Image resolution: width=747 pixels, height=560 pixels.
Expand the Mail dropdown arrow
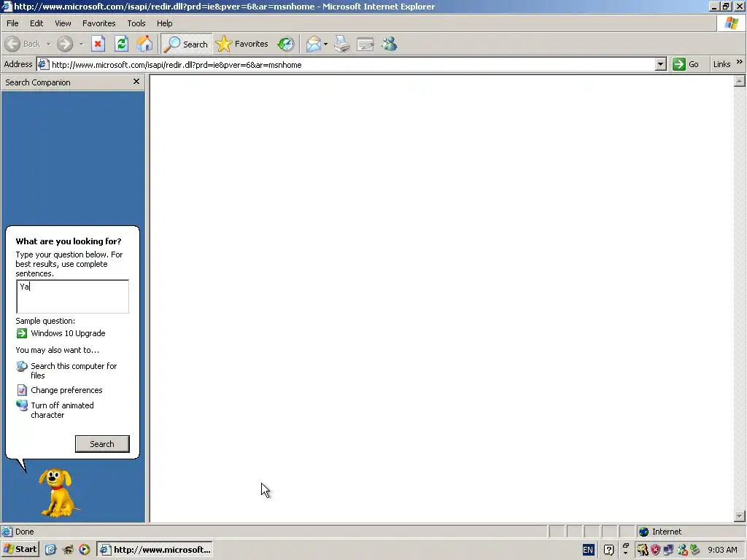click(326, 44)
